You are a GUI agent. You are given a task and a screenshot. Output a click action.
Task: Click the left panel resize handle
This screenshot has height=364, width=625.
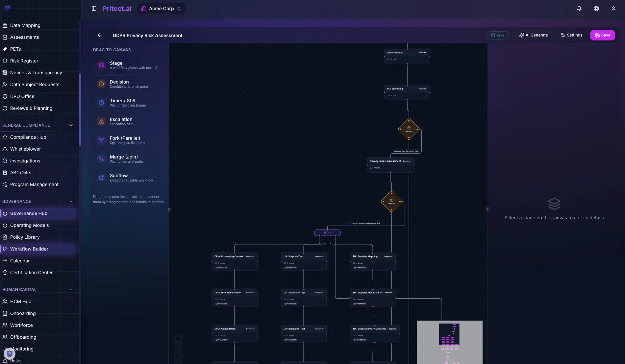[x=169, y=209]
